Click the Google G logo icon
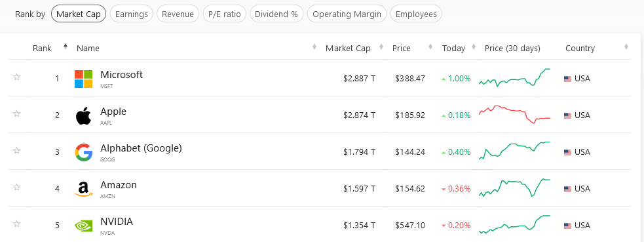Viewport: 644px width, 242px height. [83, 152]
